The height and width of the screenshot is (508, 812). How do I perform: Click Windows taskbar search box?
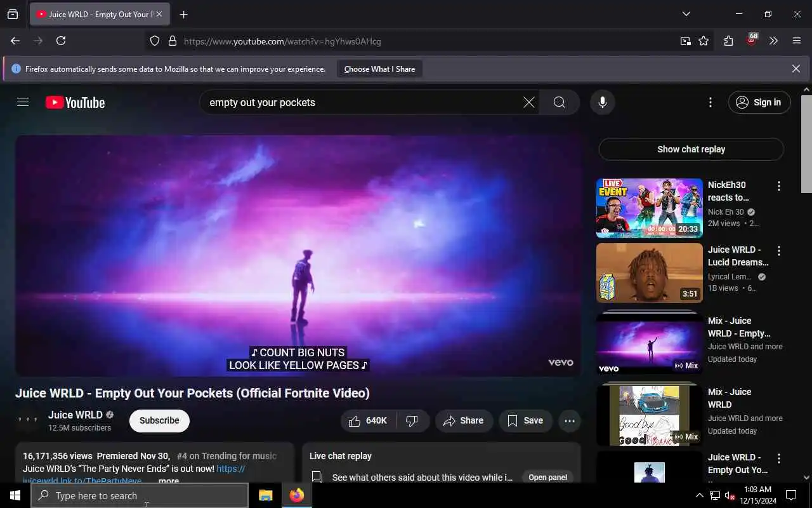140,495
